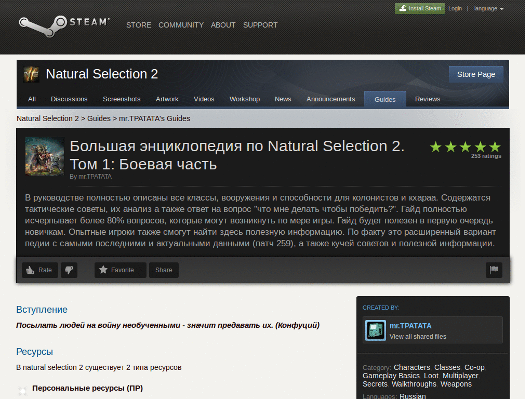The image size is (532, 399).
Task: Click the personal resources bullet icon
Action: tap(22, 391)
